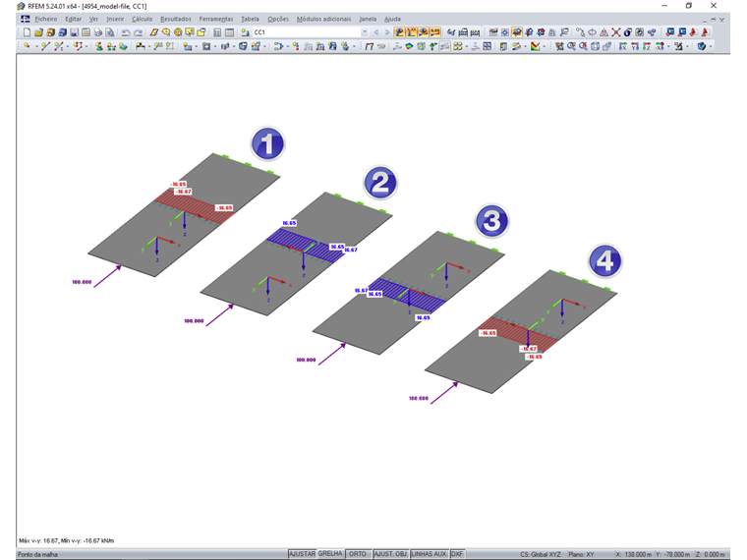The image size is (747, 560).
Task: View in Y direction
Action: point(635,46)
